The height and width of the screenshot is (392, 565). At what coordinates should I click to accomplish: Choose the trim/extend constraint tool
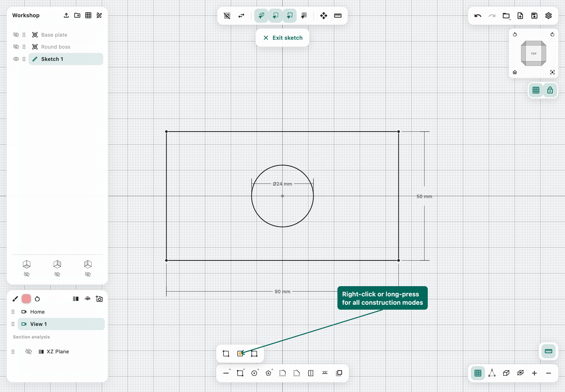(x=325, y=373)
